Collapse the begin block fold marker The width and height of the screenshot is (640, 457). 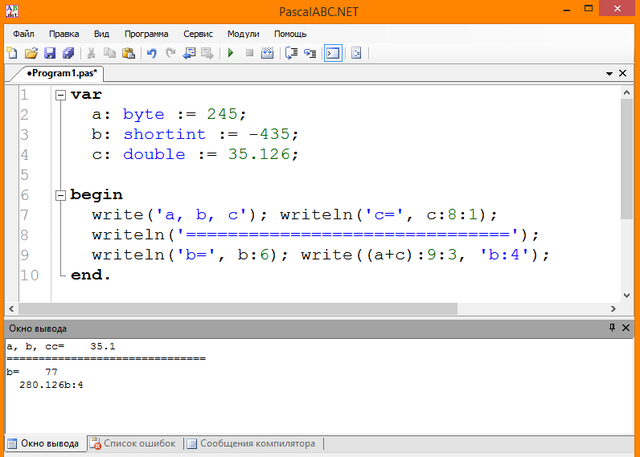coord(60,195)
